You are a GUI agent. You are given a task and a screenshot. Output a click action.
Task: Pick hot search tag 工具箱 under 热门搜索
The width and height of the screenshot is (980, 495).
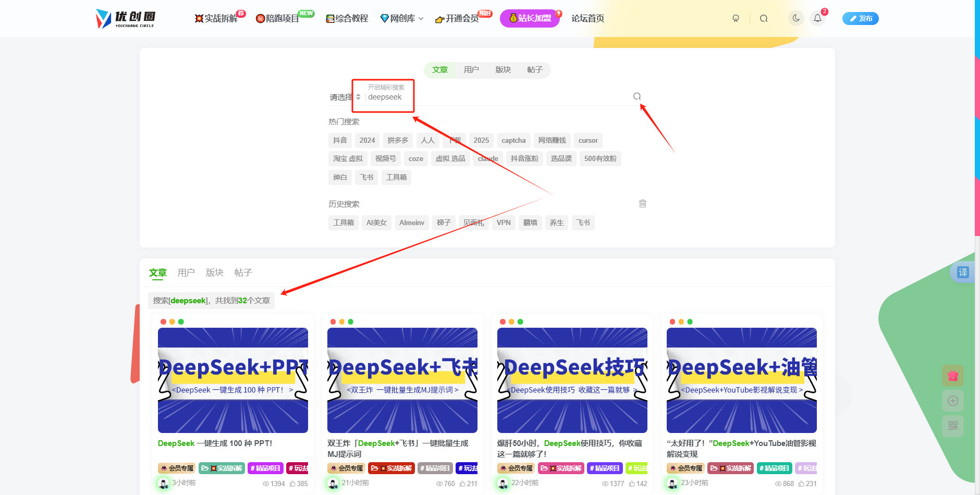point(396,177)
